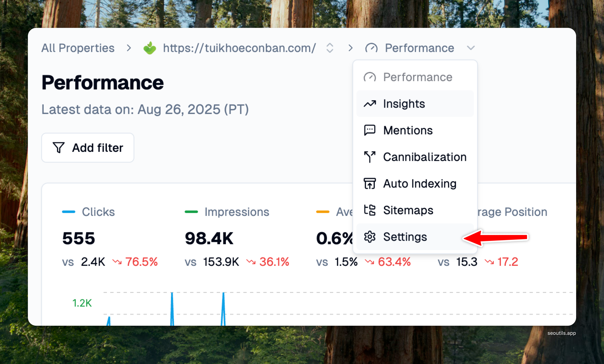
Task: Go to All Properties breadcrumb link
Action: point(78,48)
